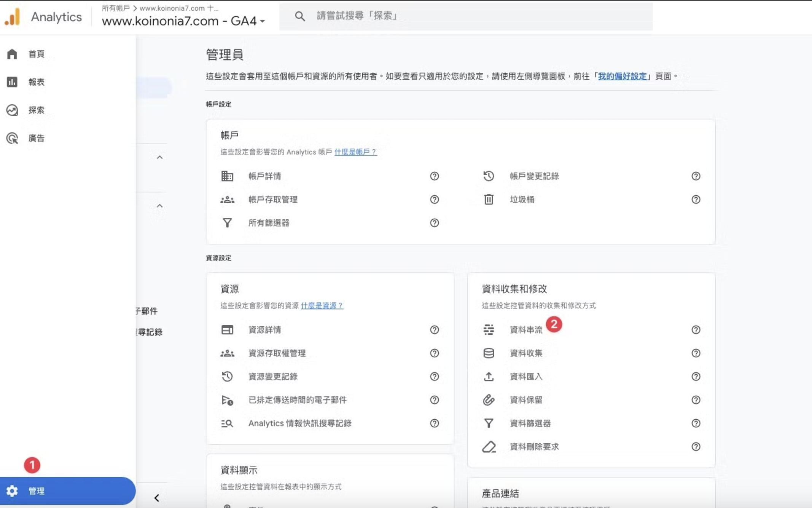The image size is (812, 508).
Task: Collapse admin side panel with arrow
Action: 157,498
